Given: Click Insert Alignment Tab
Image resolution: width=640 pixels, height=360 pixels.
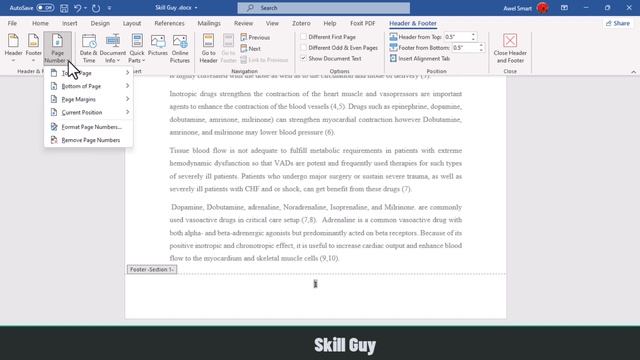Looking at the screenshot, I should click(x=420, y=58).
